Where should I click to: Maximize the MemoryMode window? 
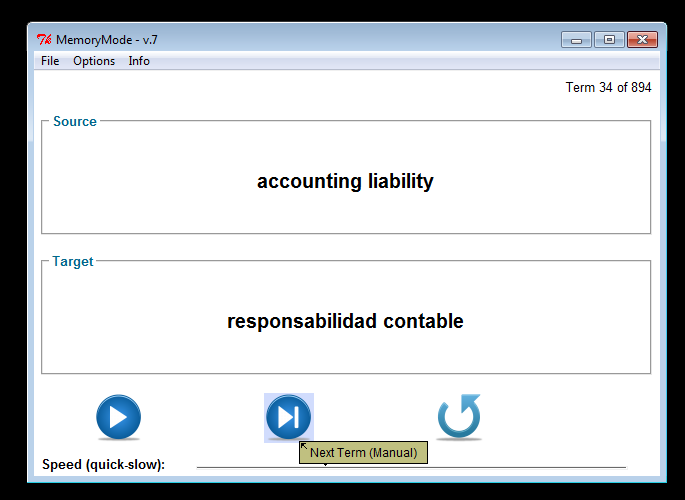[x=608, y=40]
